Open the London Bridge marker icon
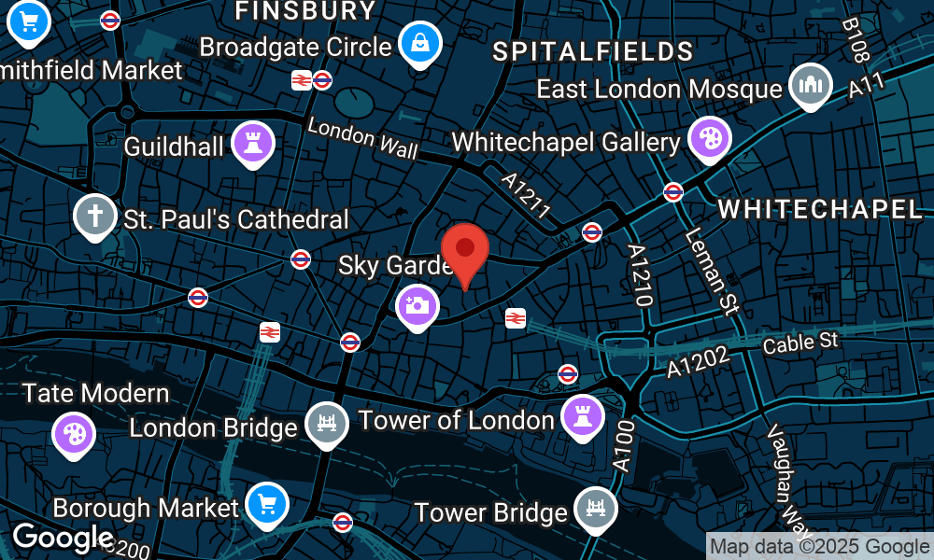This screenshot has width=934, height=560. pos(326,425)
